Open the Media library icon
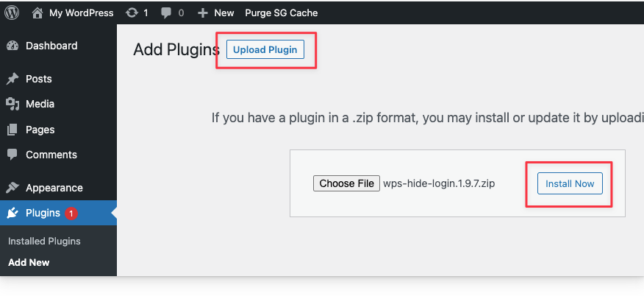 coord(12,104)
